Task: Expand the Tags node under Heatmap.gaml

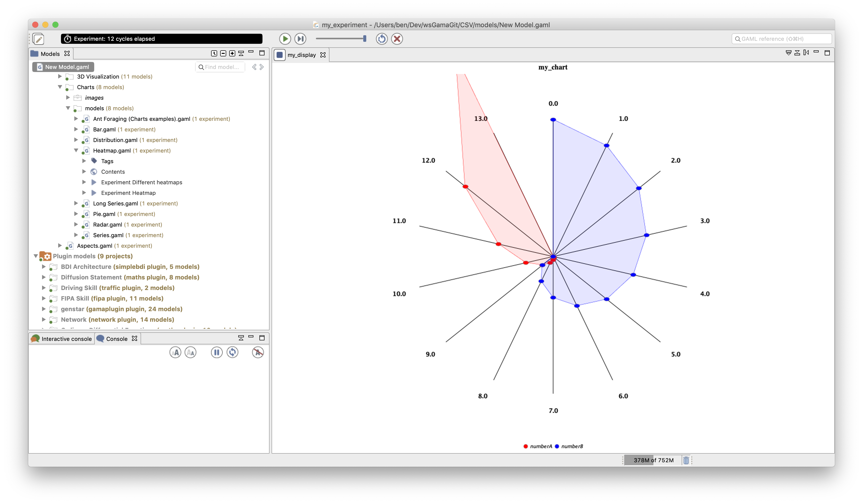Action: point(84,161)
